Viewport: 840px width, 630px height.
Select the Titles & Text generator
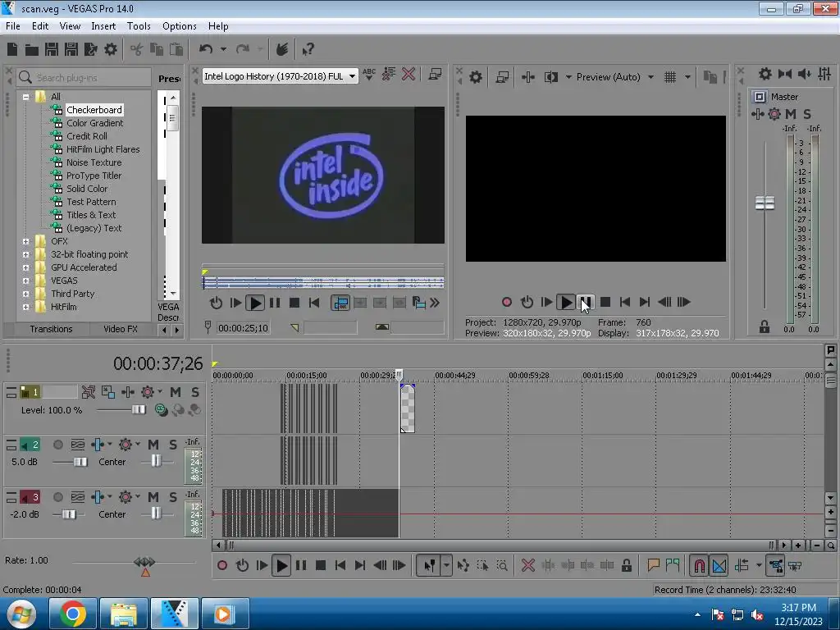pyautogui.click(x=91, y=215)
